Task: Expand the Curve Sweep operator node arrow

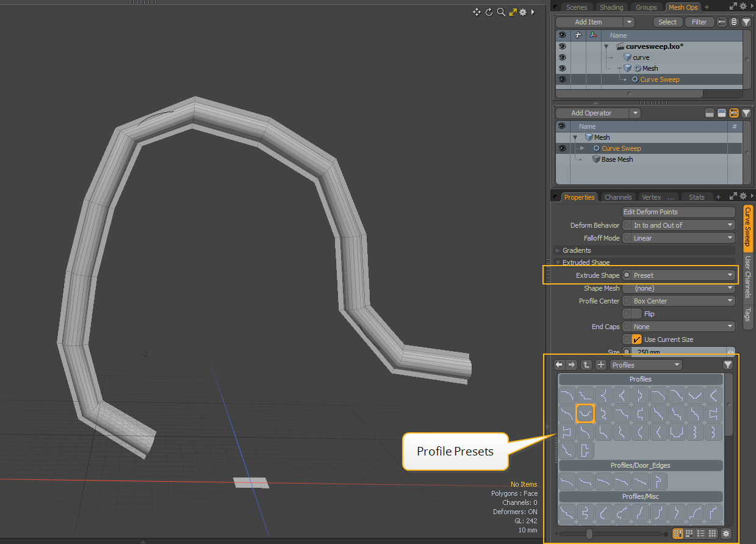Action: point(582,148)
